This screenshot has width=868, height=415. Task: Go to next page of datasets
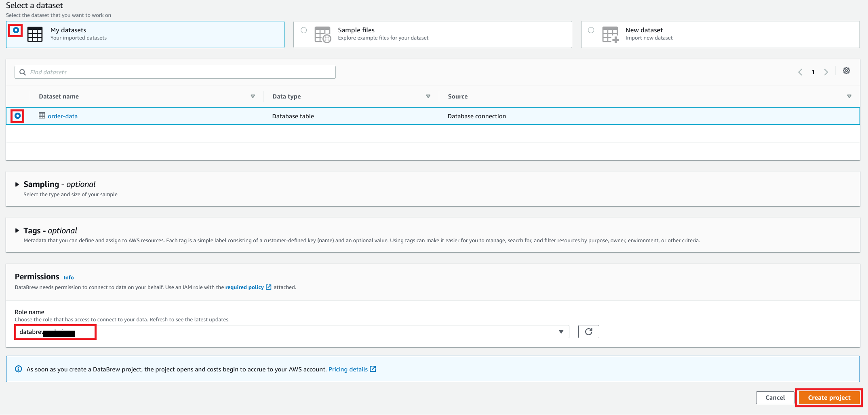click(826, 72)
